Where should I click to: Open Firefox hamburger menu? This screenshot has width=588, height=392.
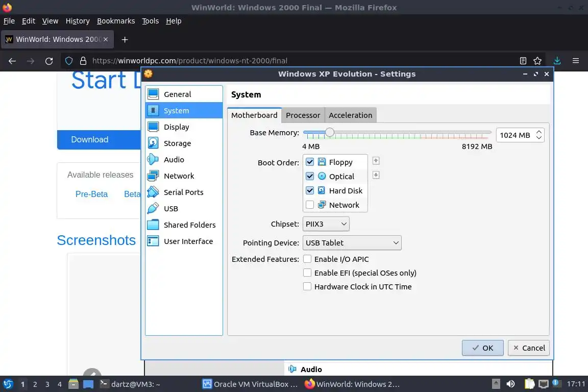click(x=576, y=61)
